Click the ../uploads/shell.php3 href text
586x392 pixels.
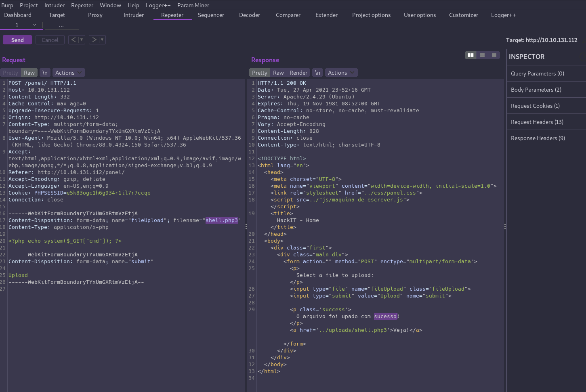click(353, 330)
